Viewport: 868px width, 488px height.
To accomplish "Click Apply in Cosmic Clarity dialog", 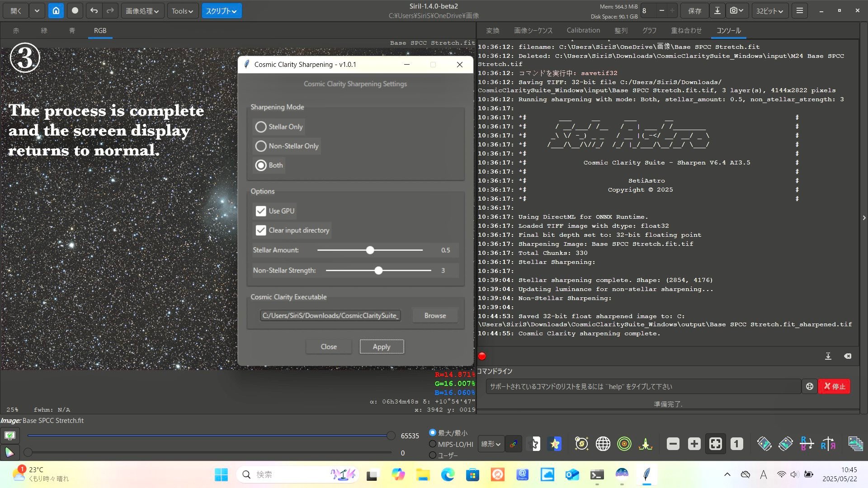I will coord(382,347).
